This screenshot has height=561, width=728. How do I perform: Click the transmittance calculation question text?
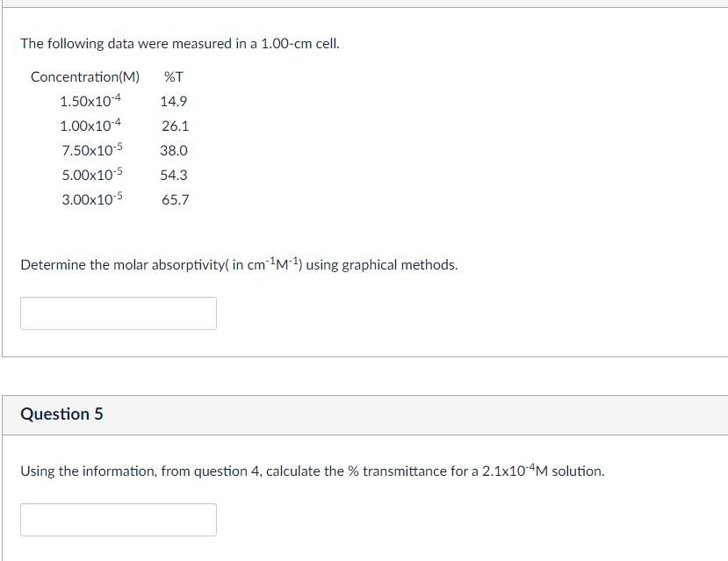[313, 471]
